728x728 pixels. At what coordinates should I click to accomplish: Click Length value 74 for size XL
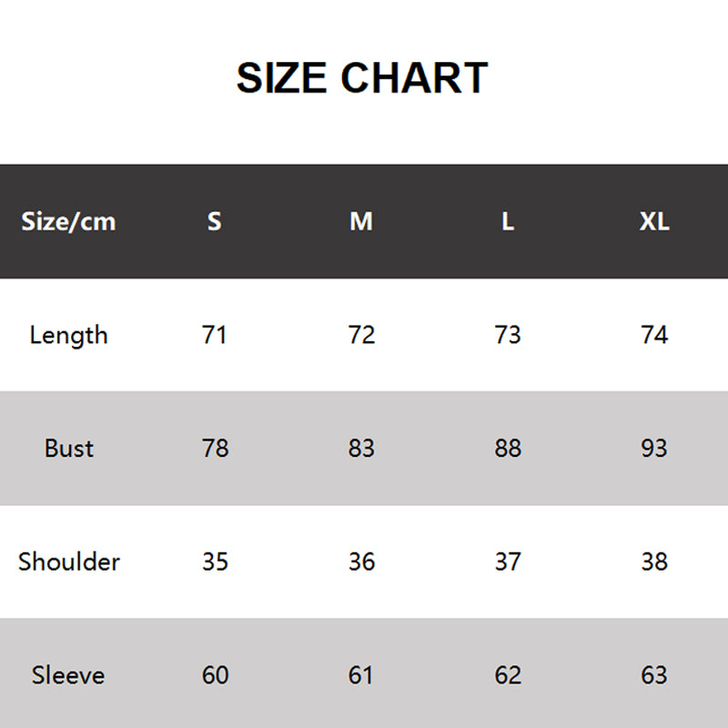(654, 335)
